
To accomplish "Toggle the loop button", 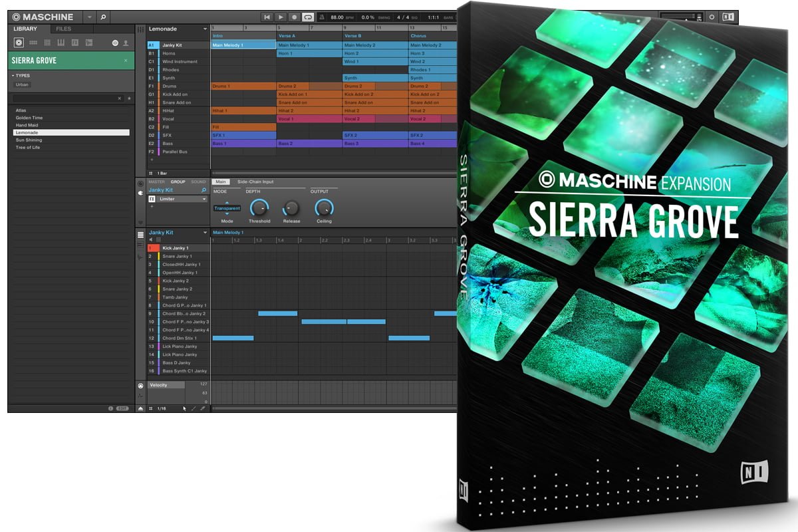I will 308,17.
